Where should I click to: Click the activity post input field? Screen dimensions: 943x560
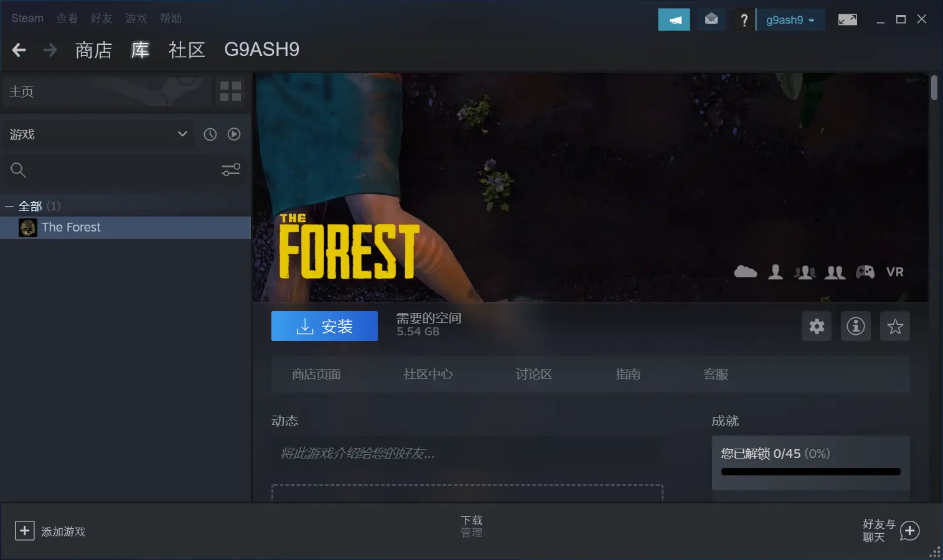click(x=467, y=454)
